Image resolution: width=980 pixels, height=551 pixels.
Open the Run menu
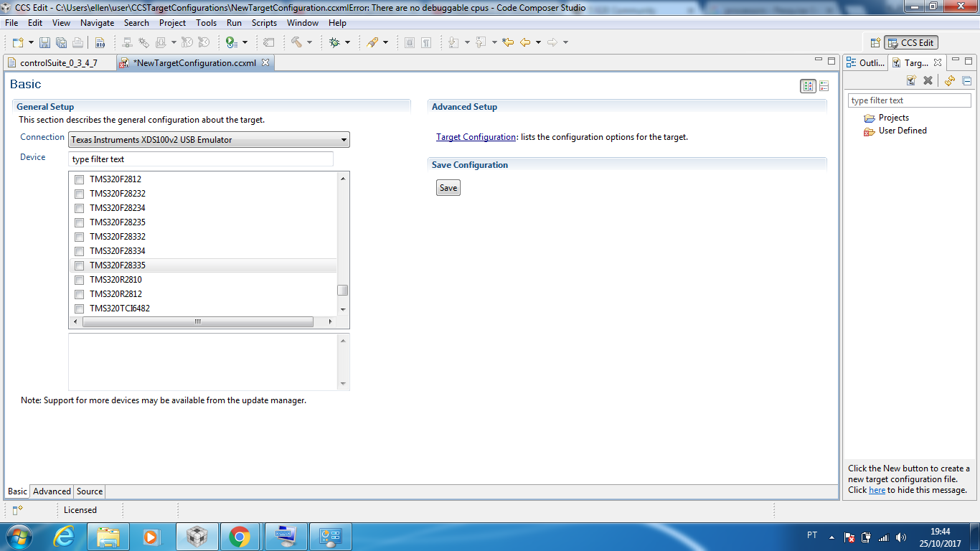[x=234, y=23]
